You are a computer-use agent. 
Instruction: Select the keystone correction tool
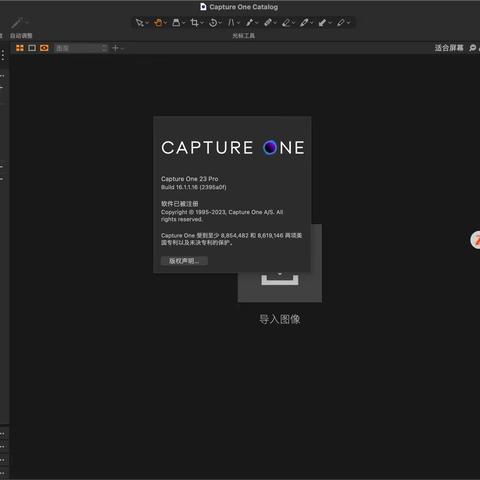231,23
